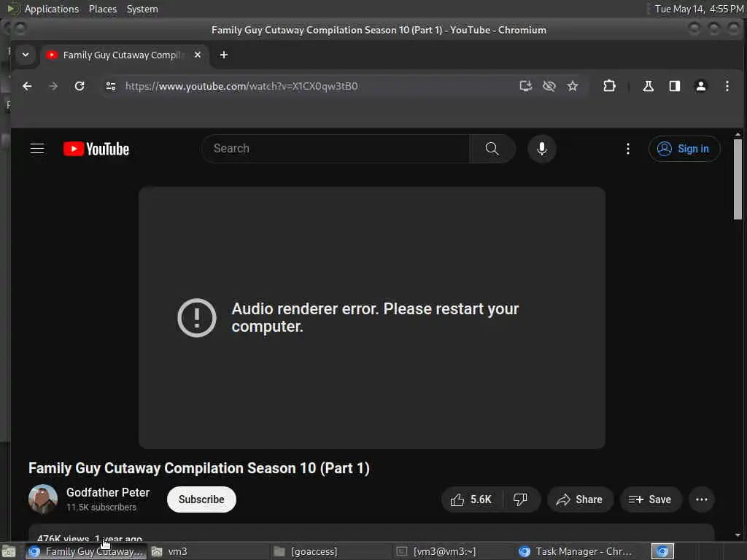Like the video with 5.6K likes
Screen dimensions: 747x560
(471, 499)
